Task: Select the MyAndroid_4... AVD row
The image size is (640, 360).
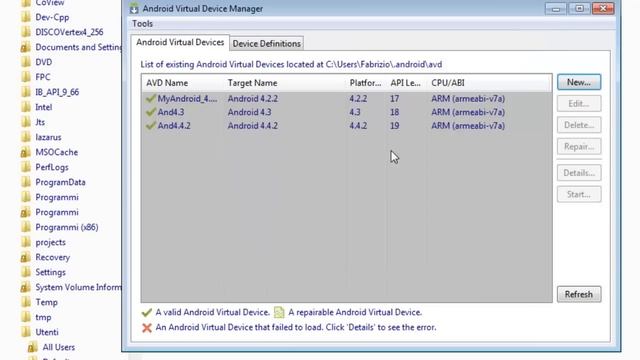Action: click(x=347, y=99)
